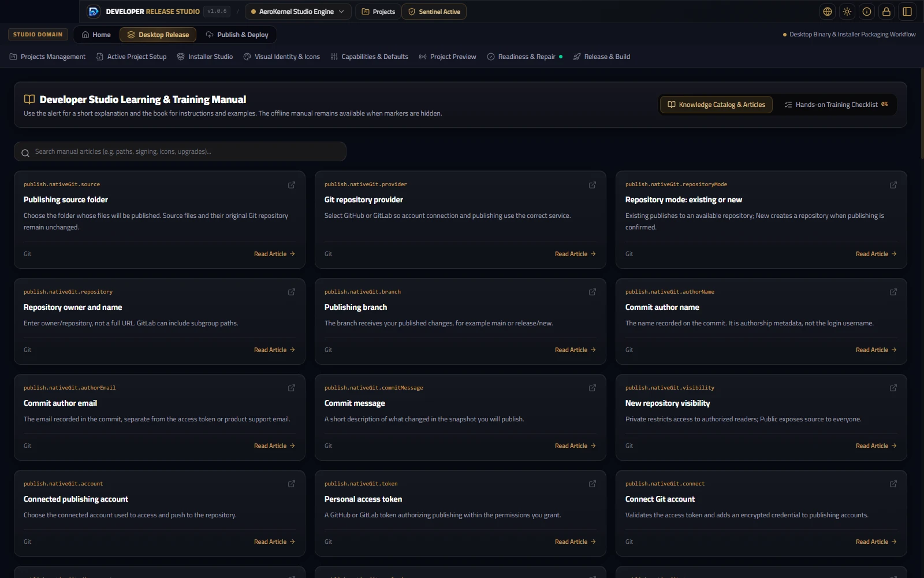This screenshot has width=924, height=578.
Task: Go to Visual Identity & Icons
Action: (x=282, y=57)
